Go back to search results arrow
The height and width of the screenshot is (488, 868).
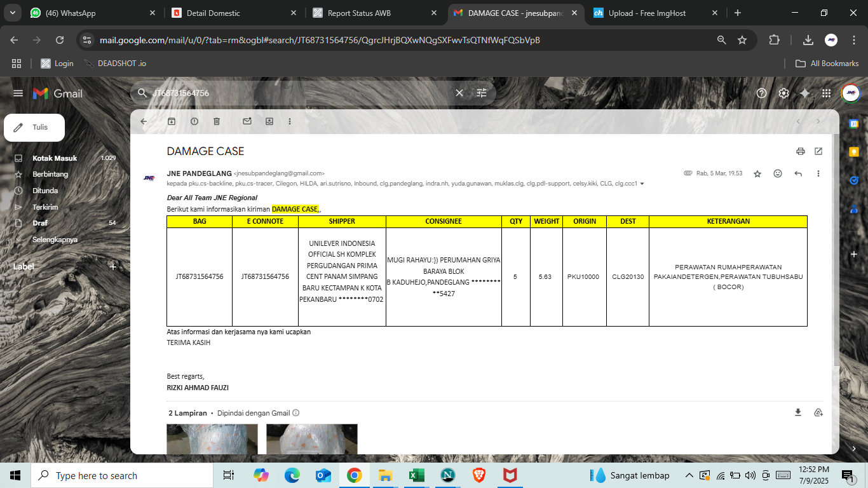pos(144,121)
